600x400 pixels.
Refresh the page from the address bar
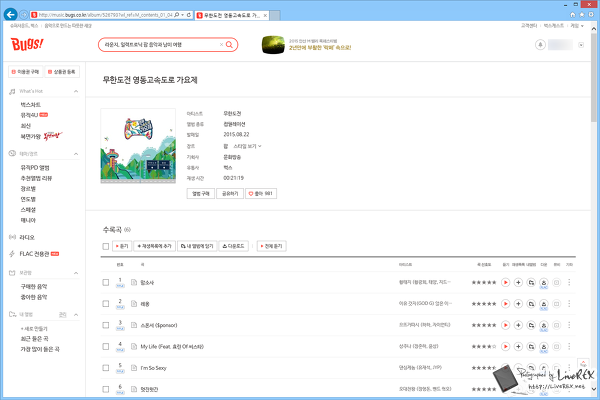pyautogui.click(x=189, y=15)
